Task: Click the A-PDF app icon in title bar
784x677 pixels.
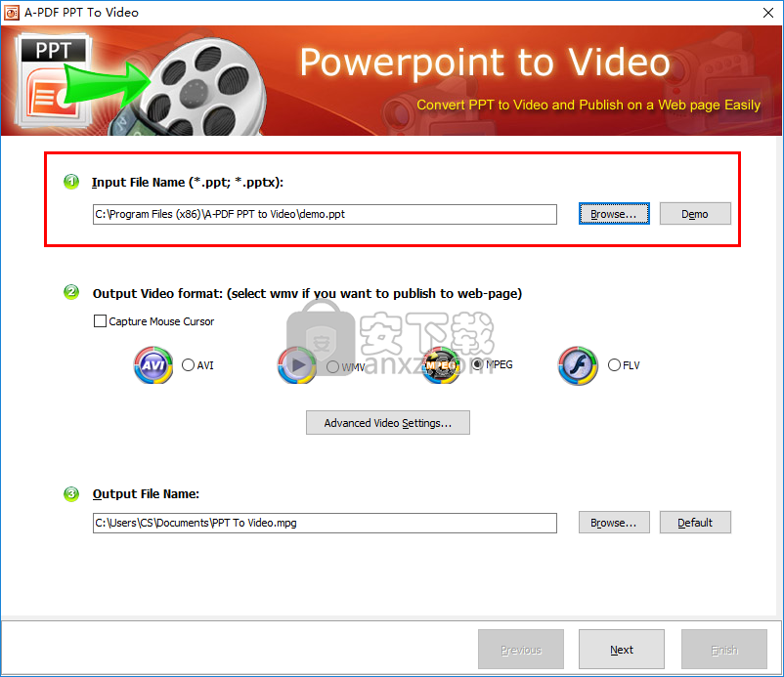Action: [x=12, y=13]
